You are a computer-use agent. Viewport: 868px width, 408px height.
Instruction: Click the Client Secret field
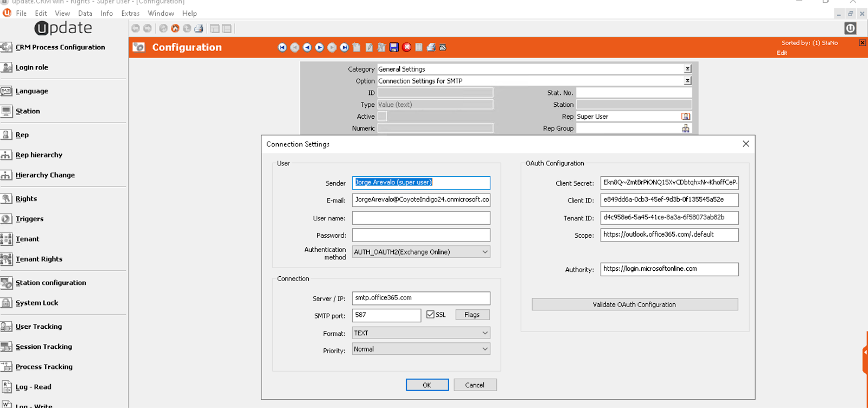click(x=669, y=183)
